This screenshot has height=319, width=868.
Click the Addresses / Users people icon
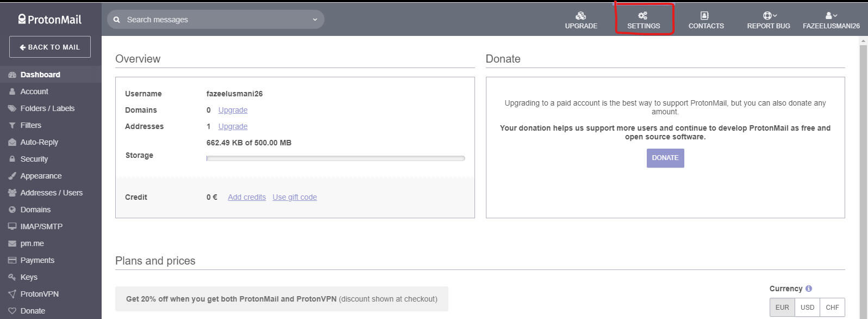point(12,193)
